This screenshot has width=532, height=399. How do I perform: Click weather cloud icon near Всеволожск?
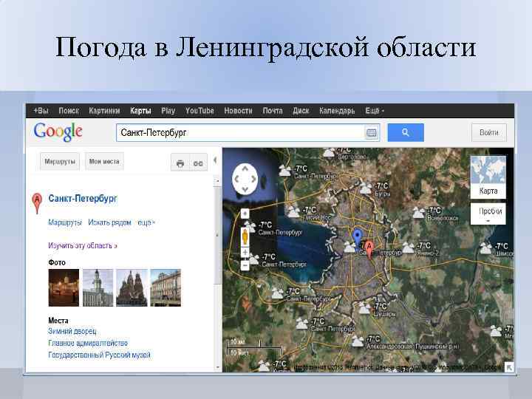(419, 213)
